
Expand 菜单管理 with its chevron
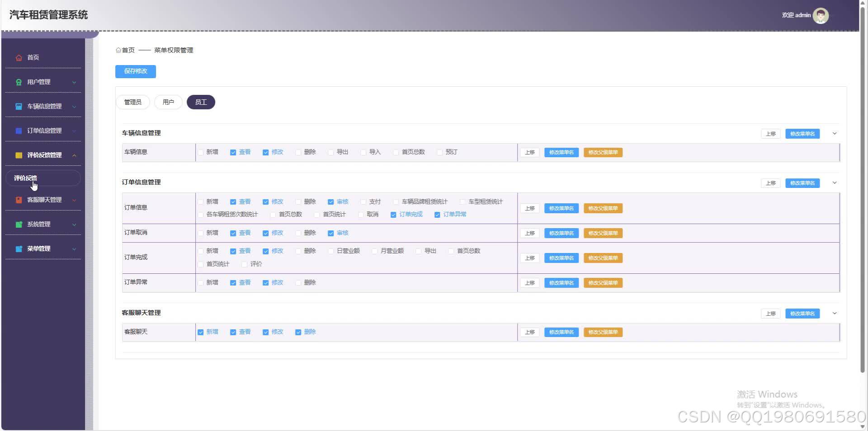click(74, 249)
